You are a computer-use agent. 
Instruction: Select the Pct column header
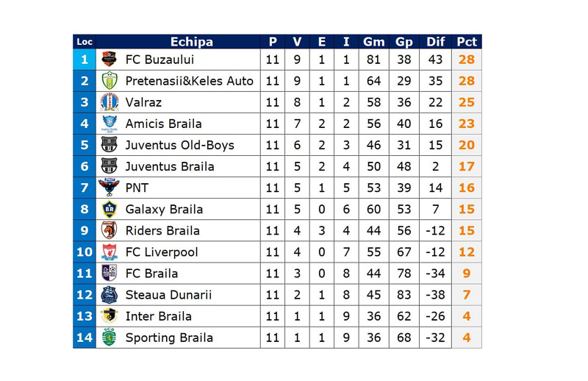pos(467,42)
